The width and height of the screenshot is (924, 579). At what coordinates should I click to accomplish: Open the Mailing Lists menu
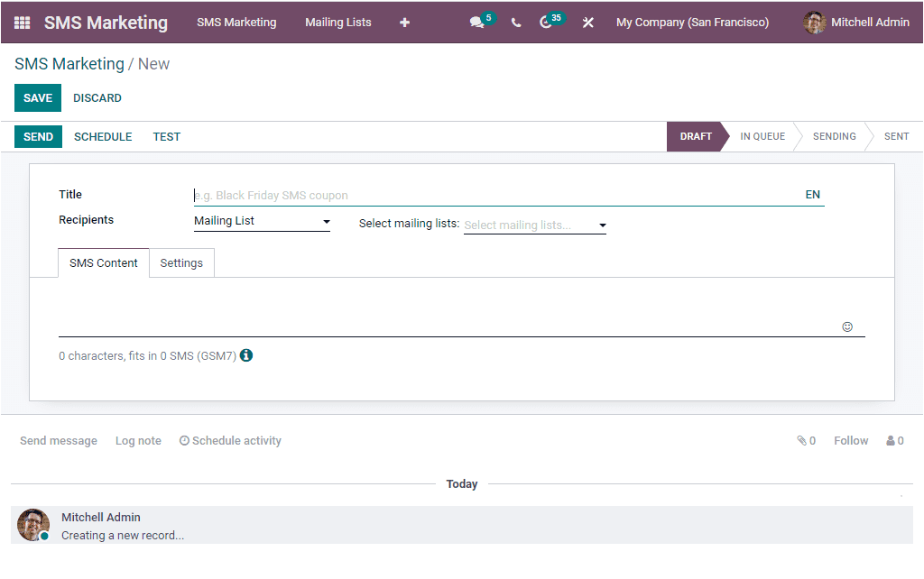tap(338, 23)
